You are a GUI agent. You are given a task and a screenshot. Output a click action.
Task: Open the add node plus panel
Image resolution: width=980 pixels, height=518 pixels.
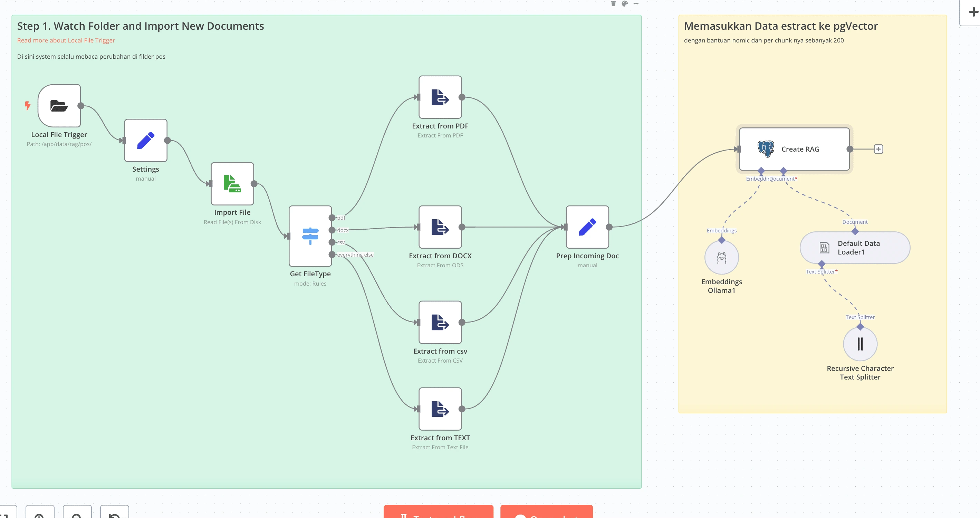[x=973, y=12]
